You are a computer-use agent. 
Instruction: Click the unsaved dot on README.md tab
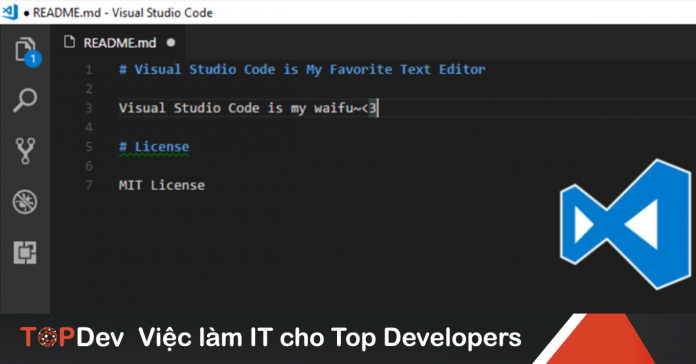[171, 43]
